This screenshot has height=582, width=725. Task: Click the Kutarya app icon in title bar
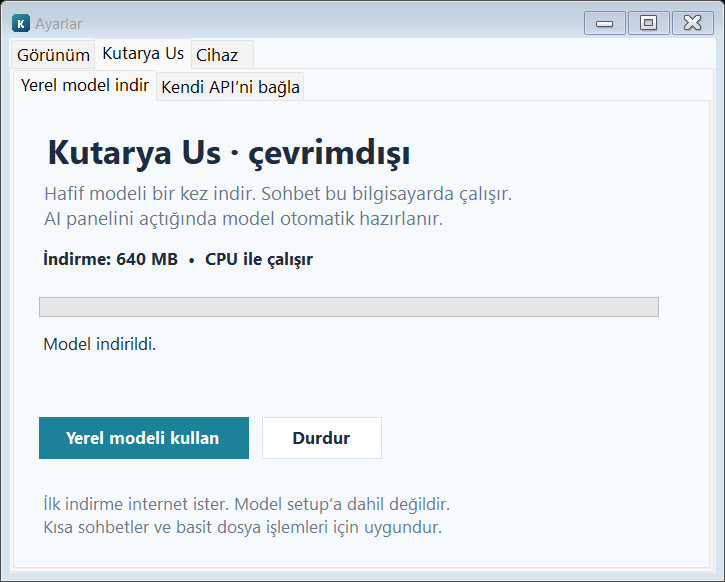21,23
